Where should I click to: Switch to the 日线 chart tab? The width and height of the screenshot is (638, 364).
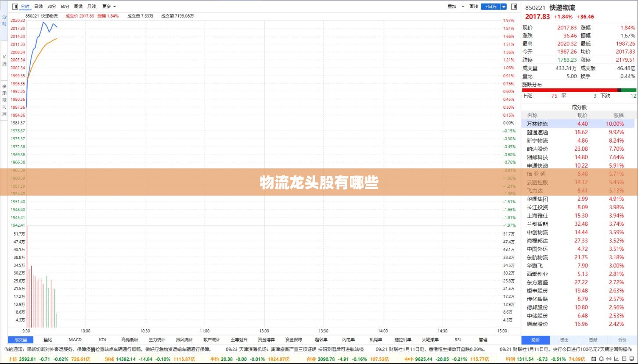[x=39, y=7]
